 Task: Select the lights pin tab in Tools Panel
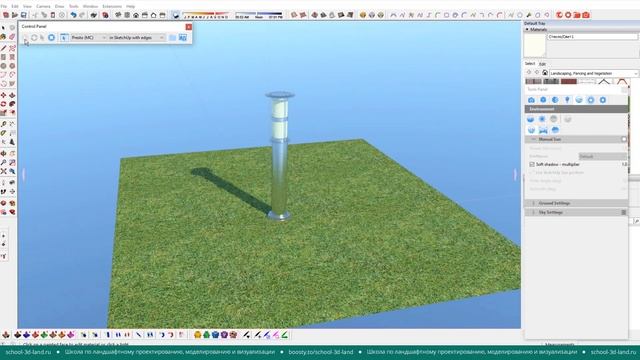pos(567,100)
